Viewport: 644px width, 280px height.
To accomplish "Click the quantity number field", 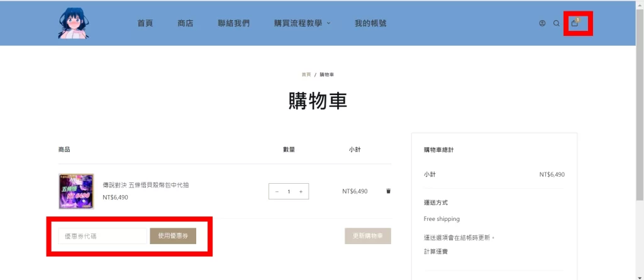I will click(x=289, y=192).
